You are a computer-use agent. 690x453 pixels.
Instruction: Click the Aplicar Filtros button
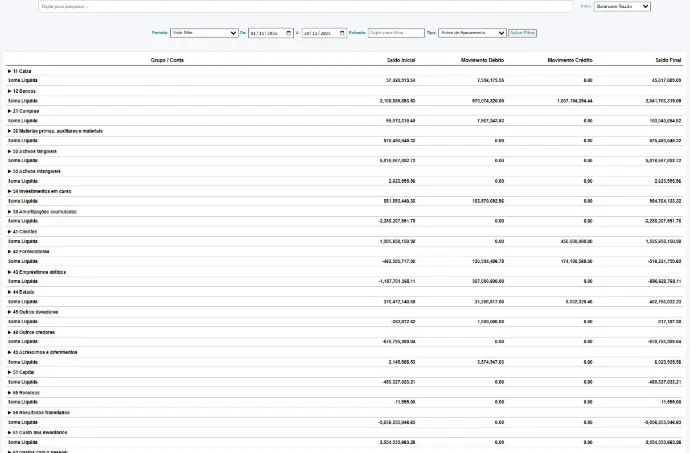(x=523, y=33)
